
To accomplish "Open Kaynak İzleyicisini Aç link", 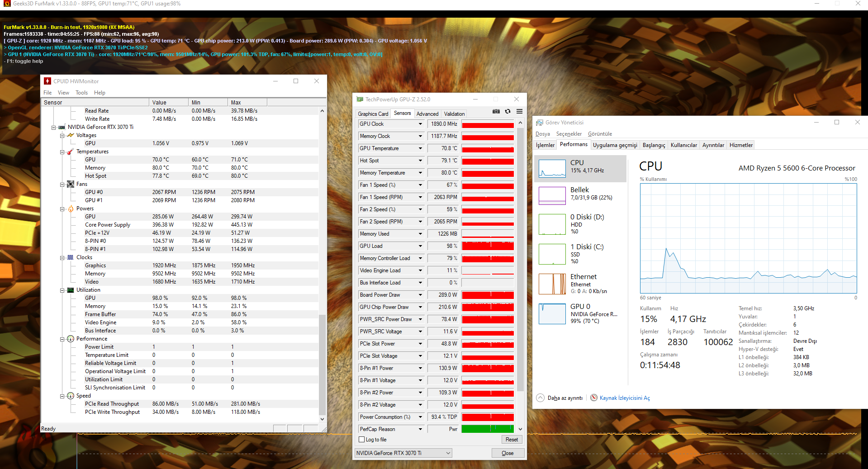I will pos(625,398).
